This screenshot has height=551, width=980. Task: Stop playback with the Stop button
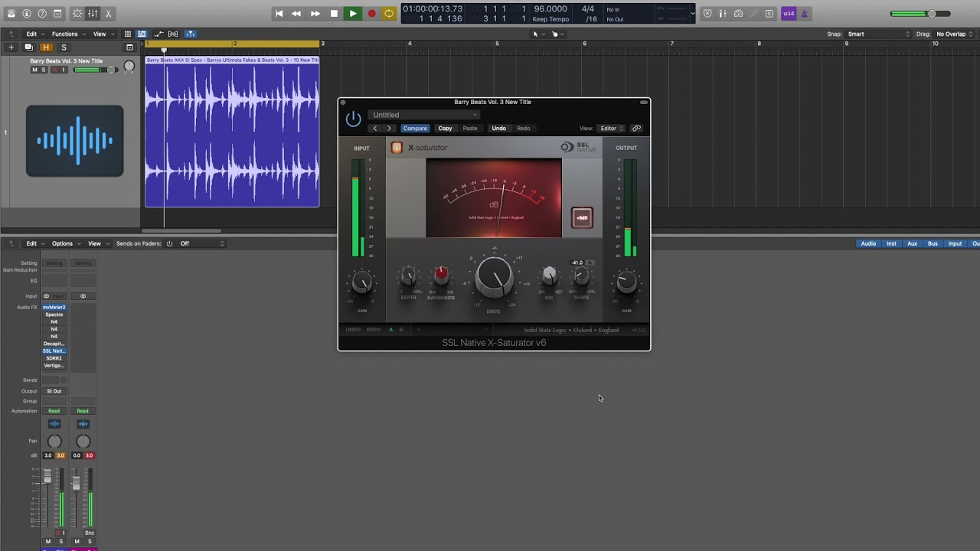pyautogui.click(x=334, y=14)
